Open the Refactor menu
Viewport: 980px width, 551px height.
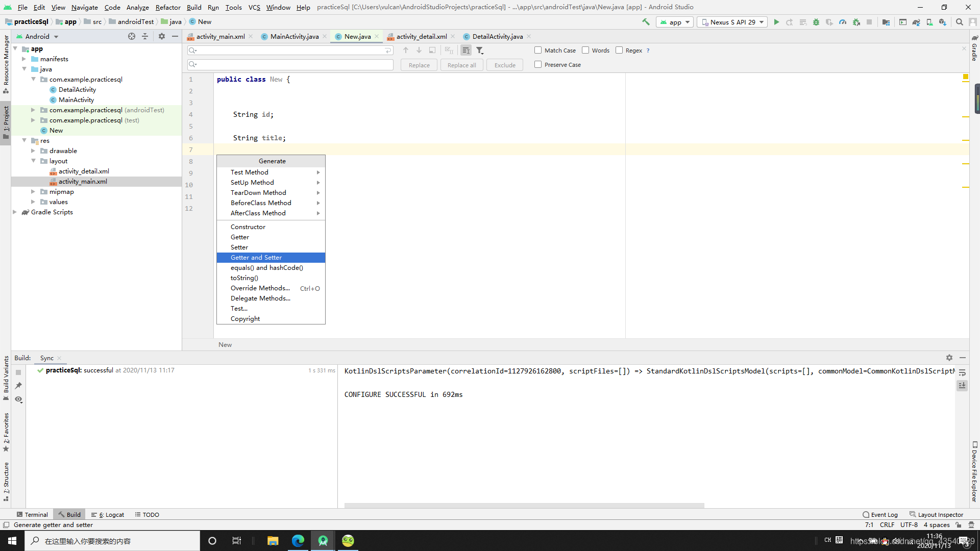pyautogui.click(x=168, y=7)
